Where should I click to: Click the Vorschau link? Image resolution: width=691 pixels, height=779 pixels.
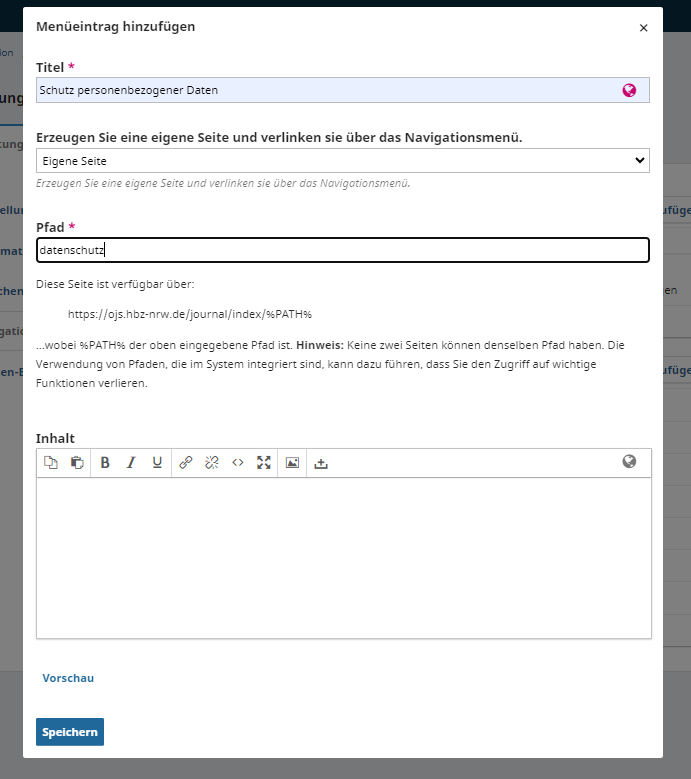click(68, 678)
